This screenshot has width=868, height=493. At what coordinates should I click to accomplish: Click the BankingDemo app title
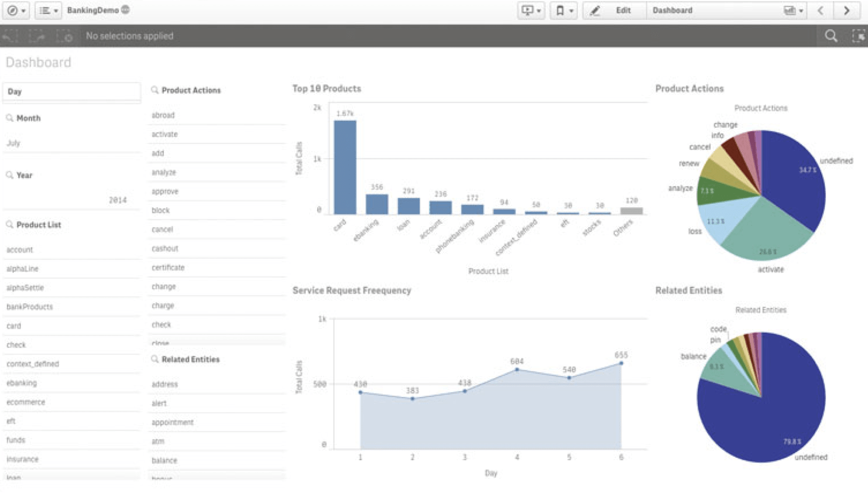[92, 11]
